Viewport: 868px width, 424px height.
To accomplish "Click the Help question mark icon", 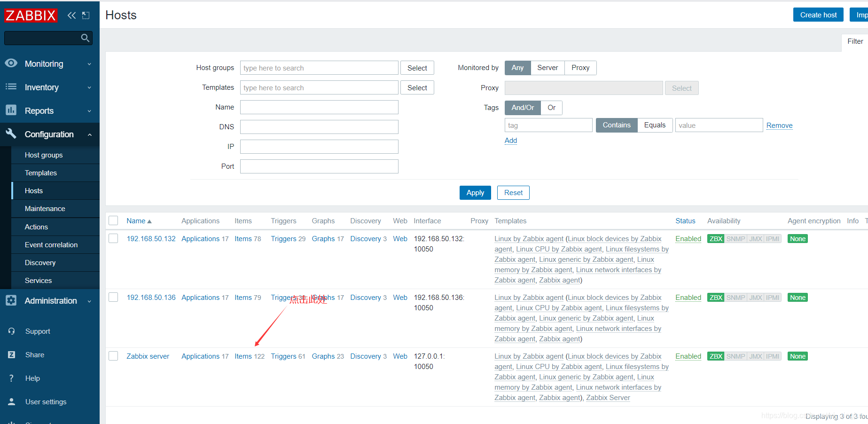I will tap(12, 378).
